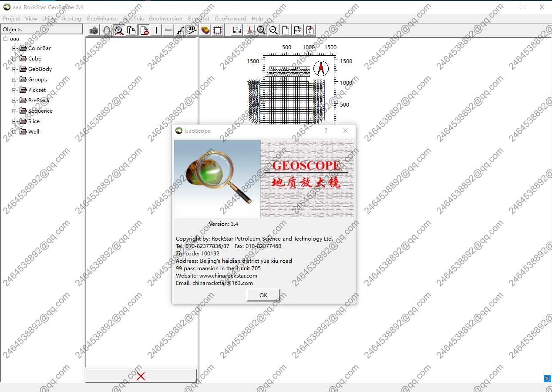The width and height of the screenshot is (552, 392).
Task: Click the GEOSCOPE banner image in dialog
Action: pos(307,179)
